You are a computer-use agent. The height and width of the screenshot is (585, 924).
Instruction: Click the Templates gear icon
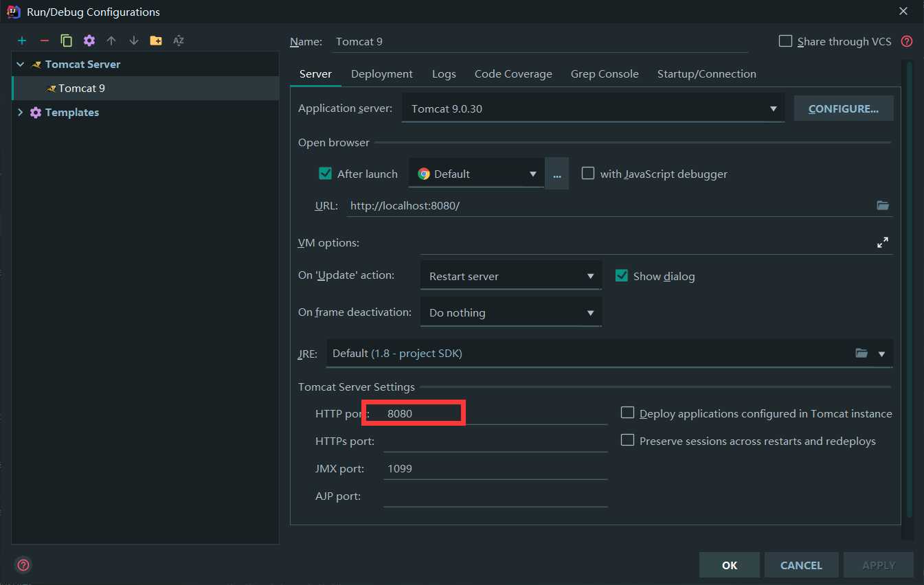click(x=36, y=113)
